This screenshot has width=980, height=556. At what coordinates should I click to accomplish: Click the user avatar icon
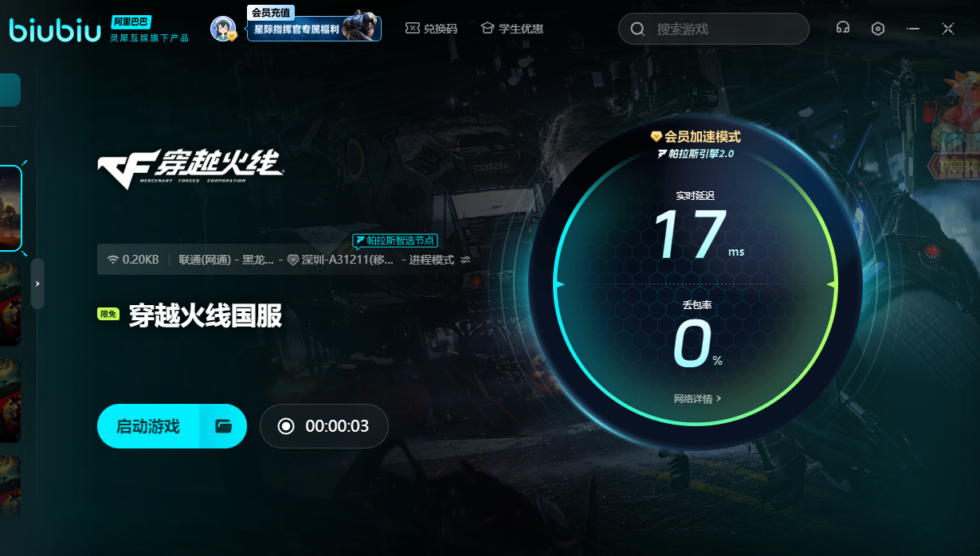click(222, 29)
